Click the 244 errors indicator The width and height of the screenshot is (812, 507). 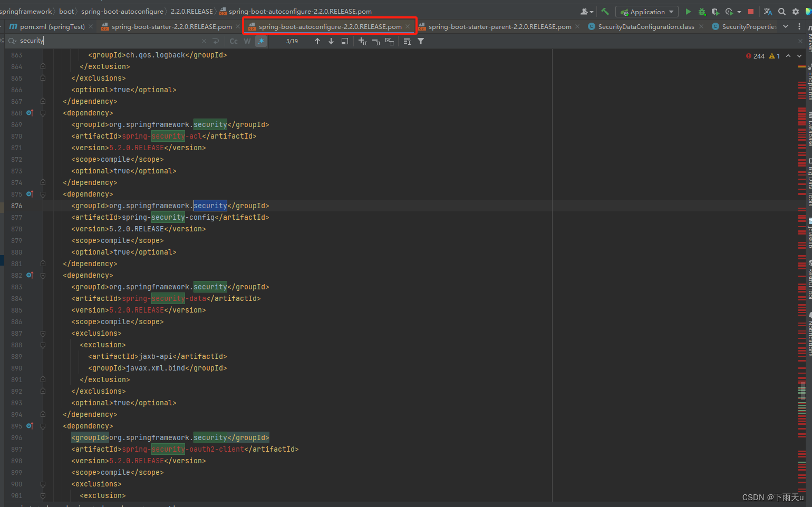755,56
